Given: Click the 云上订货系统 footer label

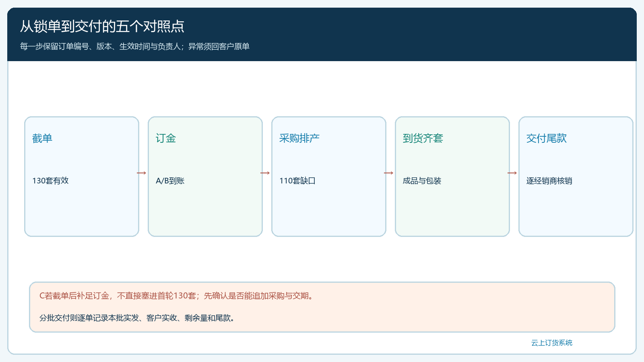Looking at the screenshot, I should coord(552,343).
